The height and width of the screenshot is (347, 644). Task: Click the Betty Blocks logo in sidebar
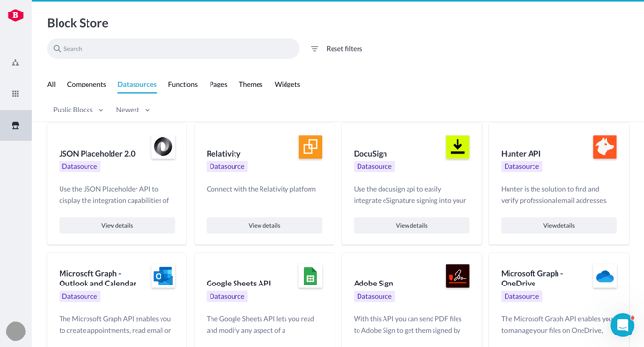[15, 15]
